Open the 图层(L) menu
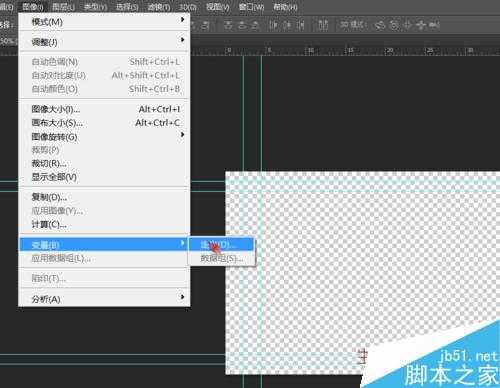 [x=63, y=7]
